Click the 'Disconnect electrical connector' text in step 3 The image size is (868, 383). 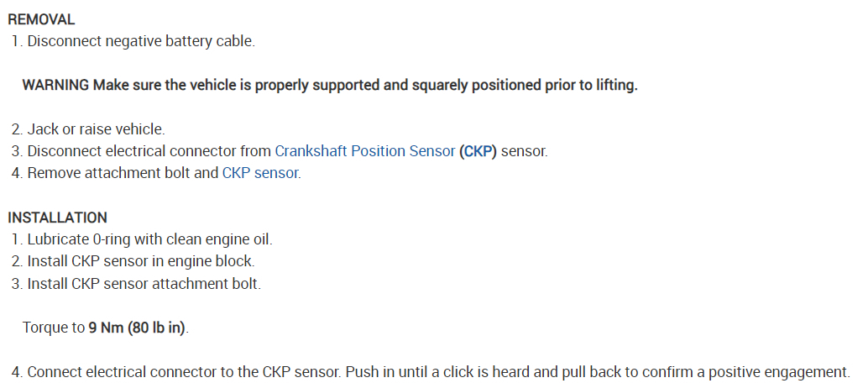tap(149, 152)
